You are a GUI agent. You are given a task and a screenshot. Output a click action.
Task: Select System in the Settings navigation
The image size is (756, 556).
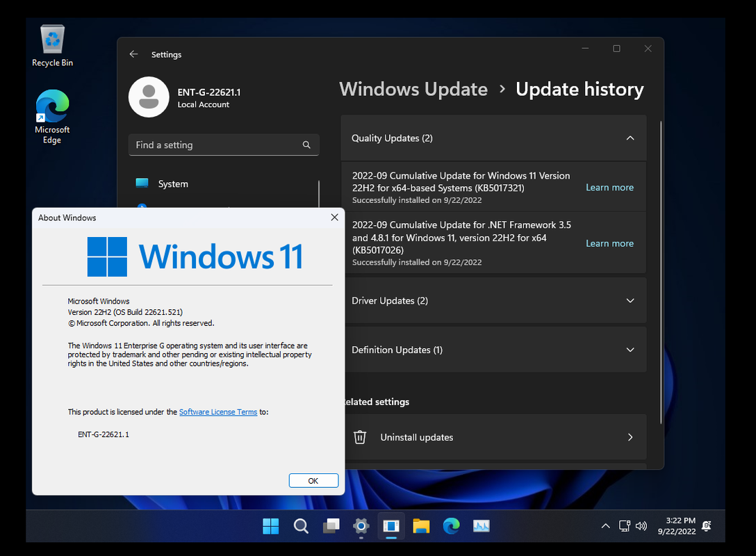172,183
